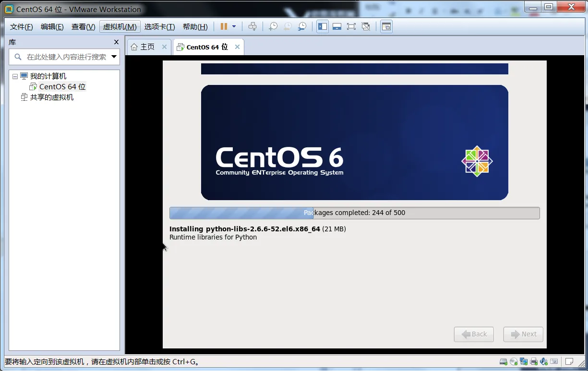Close the 库 library panel
588x371 pixels.
click(116, 42)
